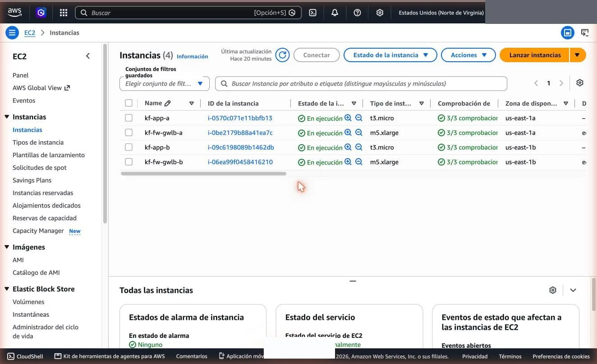This screenshot has height=364, width=597.
Task: Open Solicitudes de spot in sidebar
Action: pyautogui.click(x=40, y=168)
